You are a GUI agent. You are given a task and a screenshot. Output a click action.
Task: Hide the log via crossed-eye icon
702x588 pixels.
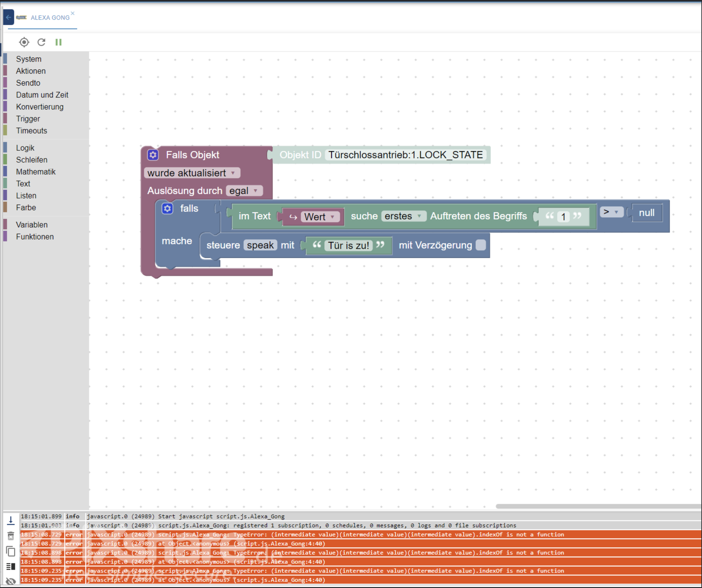click(11, 581)
